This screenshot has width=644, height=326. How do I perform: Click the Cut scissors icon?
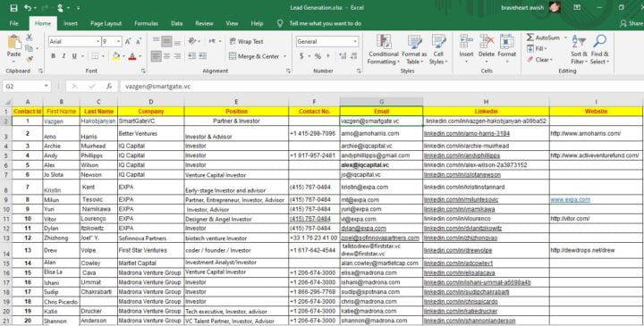pos(30,38)
